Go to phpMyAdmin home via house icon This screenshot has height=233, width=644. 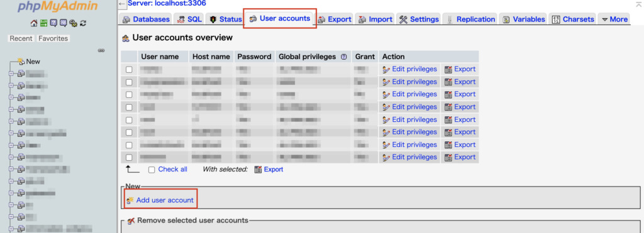click(34, 23)
